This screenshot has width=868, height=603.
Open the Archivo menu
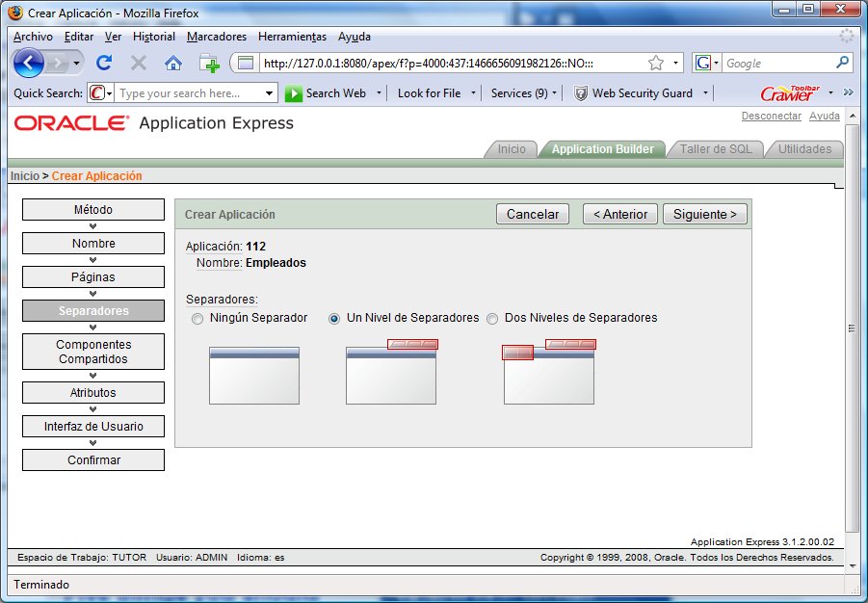coord(33,37)
